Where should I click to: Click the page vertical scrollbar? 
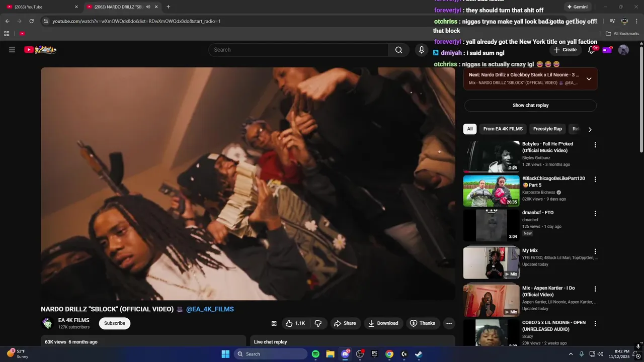[641, 101]
